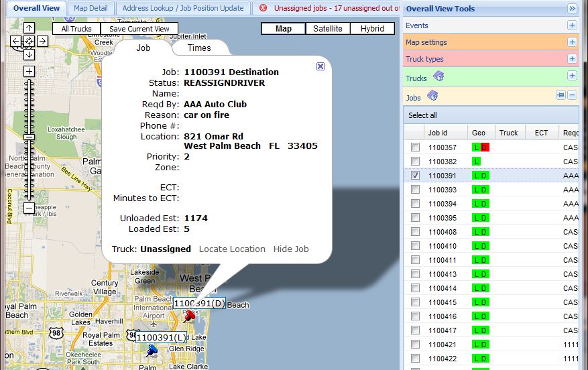Expand the Truck types section
The height and width of the screenshot is (370, 588).
pyautogui.click(x=572, y=59)
